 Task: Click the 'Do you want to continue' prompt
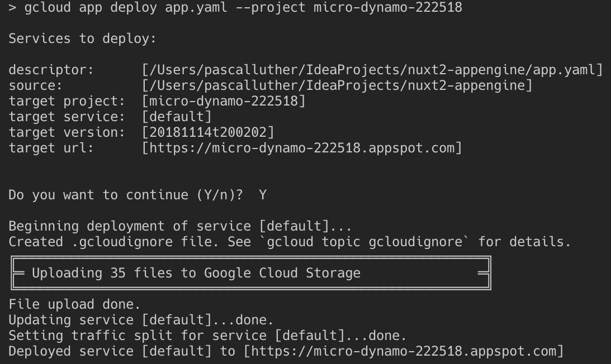click(125, 195)
